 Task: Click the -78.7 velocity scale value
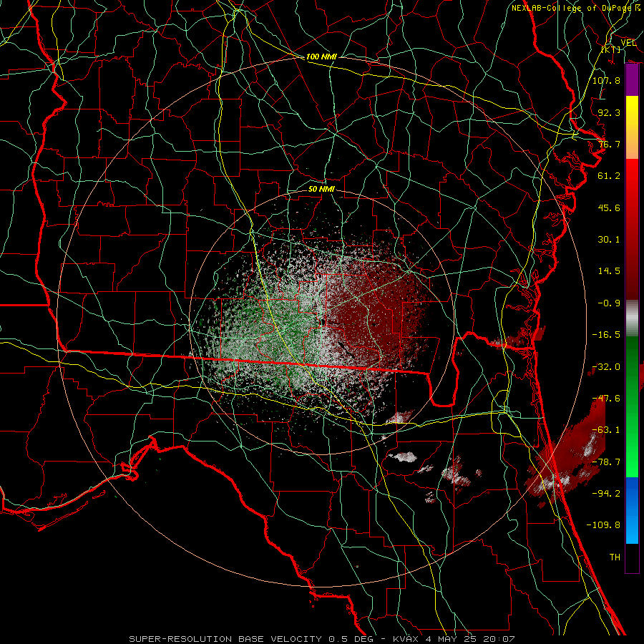click(606, 462)
